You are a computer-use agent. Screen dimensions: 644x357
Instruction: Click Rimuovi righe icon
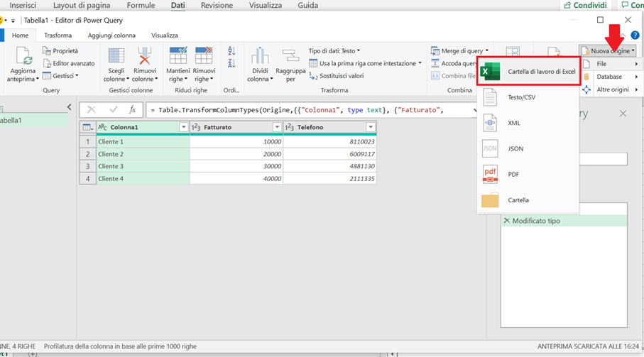[x=204, y=56]
